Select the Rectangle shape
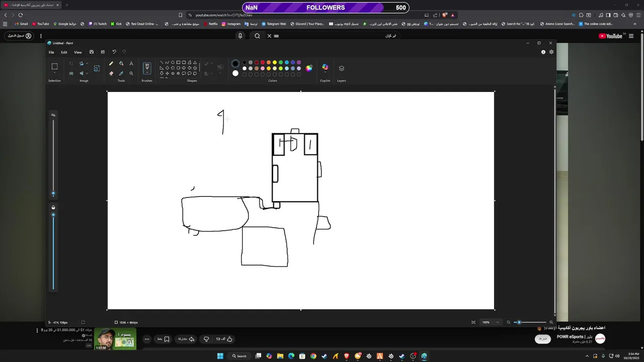This screenshot has height=362, width=644. click(x=178, y=62)
